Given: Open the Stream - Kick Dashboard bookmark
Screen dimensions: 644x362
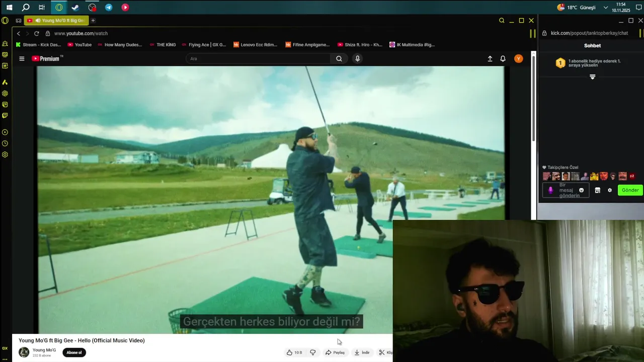Looking at the screenshot, I should tap(39, 45).
